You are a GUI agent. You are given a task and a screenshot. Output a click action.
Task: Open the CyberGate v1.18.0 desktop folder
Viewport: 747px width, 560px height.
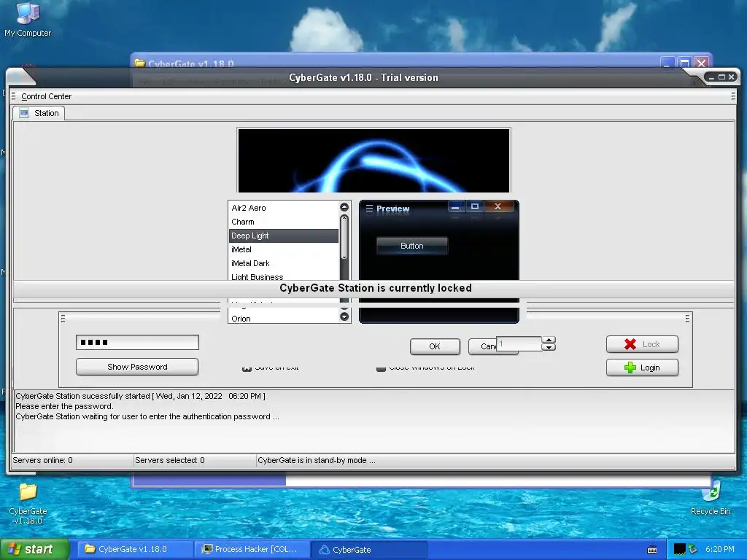[x=28, y=503]
